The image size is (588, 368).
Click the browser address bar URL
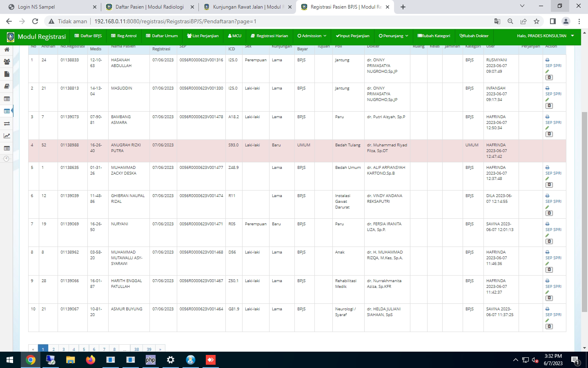pos(176,21)
